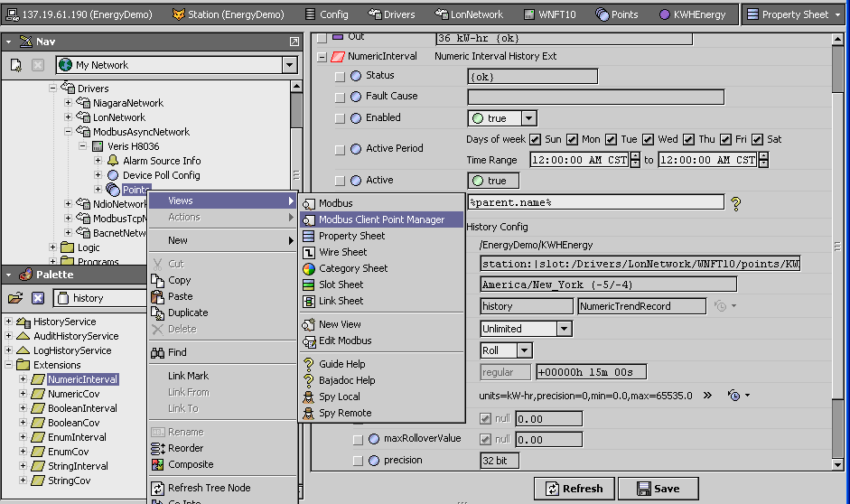Click the Refresh button

tap(573, 489)
